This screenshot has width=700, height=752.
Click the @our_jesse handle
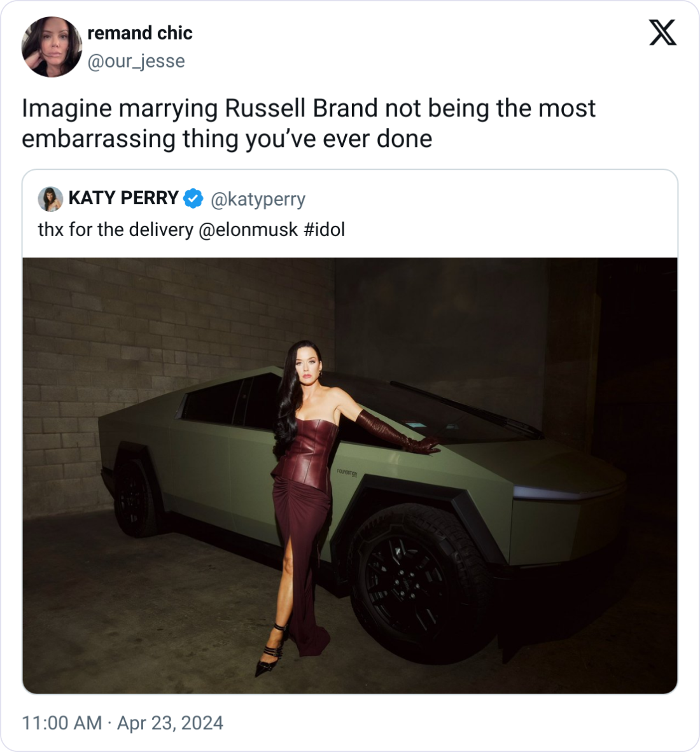[x=136, y=62]
